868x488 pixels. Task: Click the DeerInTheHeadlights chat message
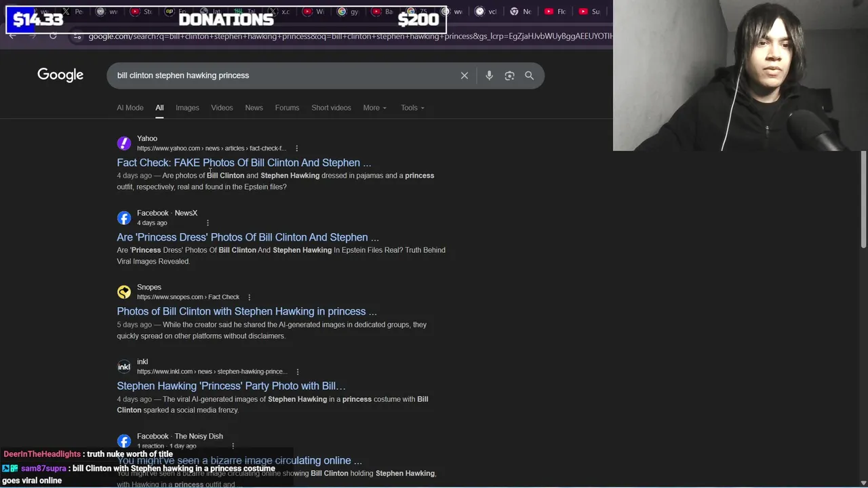[x=88, y=454]
